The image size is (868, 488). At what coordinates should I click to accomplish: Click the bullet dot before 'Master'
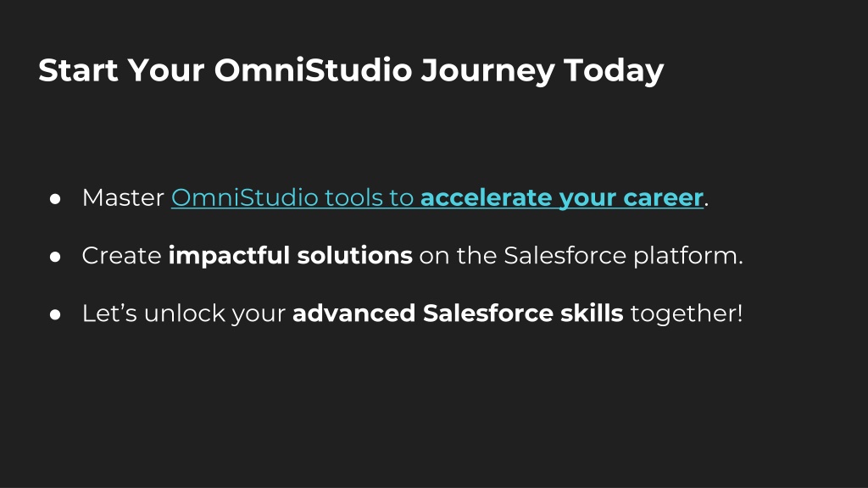pyautogui.click(x=55, y=199)
